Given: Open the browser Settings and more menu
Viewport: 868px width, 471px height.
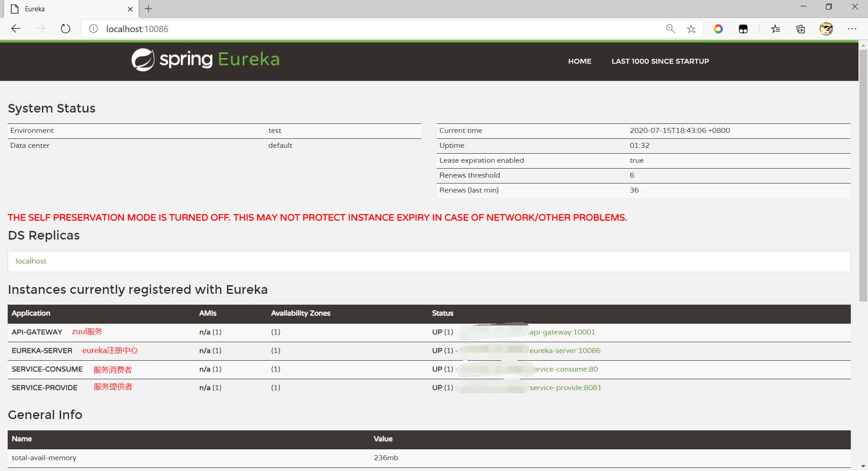Looking at the screenshot, I should click(852, 29).
